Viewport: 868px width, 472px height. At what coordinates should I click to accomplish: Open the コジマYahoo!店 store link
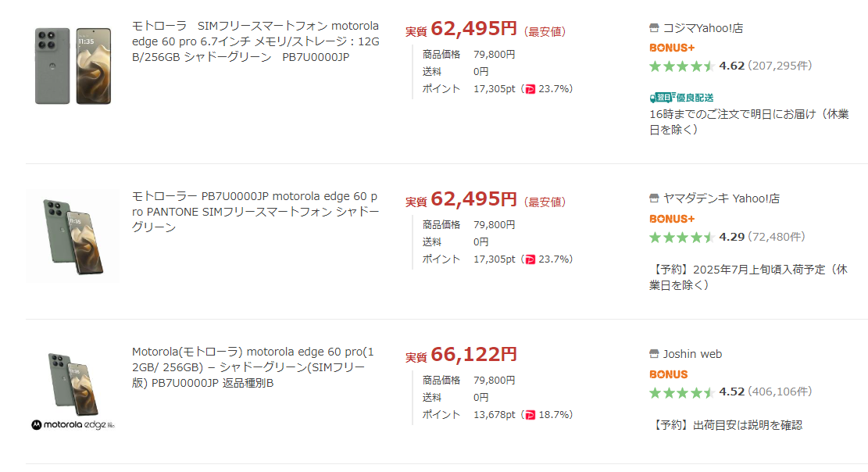pyautogui.click(x=703, y=27)
